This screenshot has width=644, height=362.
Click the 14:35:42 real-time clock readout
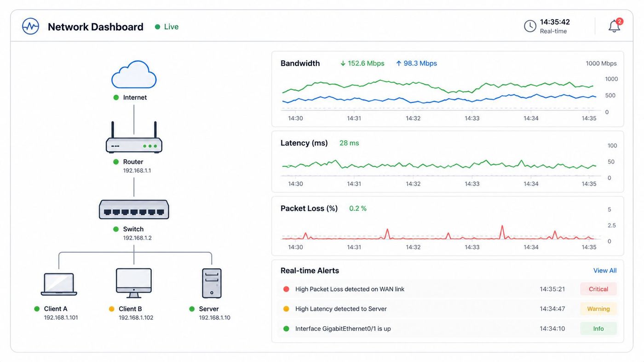pos(555,22)
